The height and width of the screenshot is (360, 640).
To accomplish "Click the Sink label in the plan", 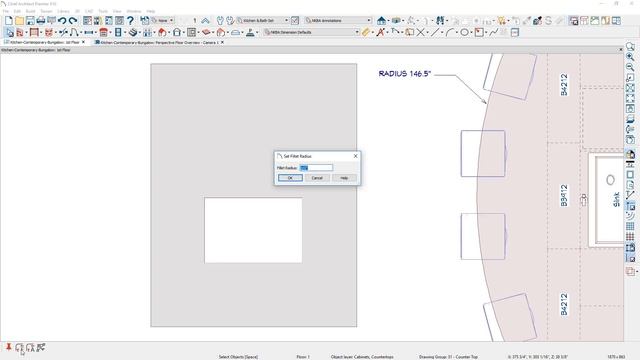I will tap(616, 199).
